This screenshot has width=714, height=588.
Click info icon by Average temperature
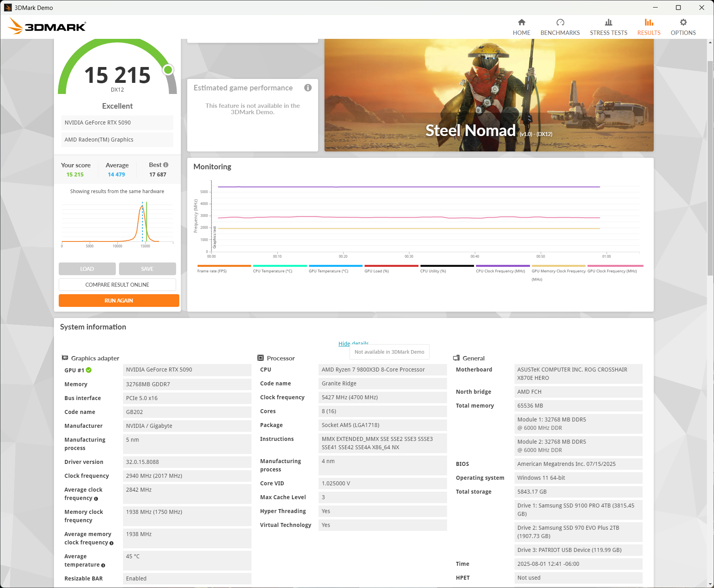click(103, 565)
